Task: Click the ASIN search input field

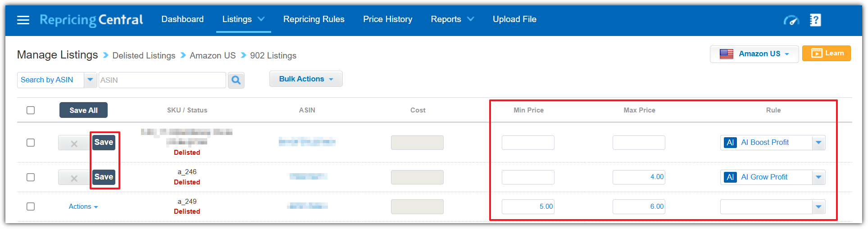Action: [x=162, y=81]
